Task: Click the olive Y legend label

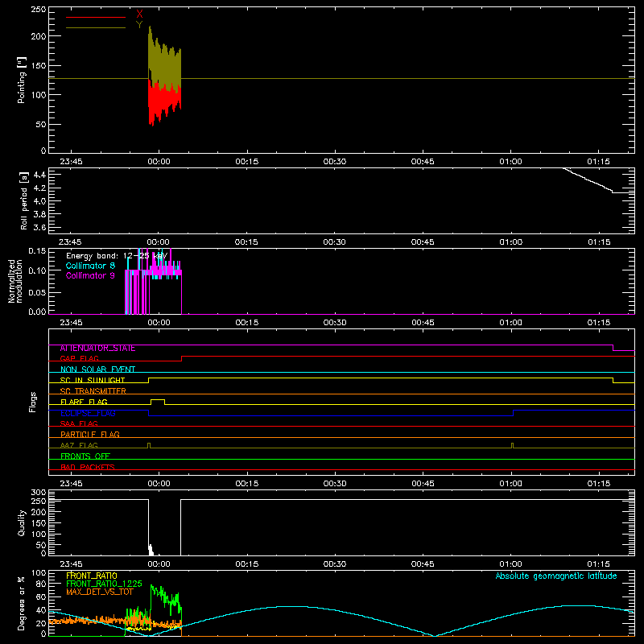Action: tap(139, 25)
